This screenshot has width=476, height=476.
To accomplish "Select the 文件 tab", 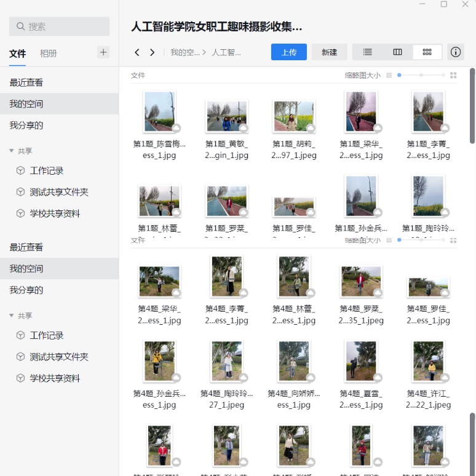I will coord(18,54).
